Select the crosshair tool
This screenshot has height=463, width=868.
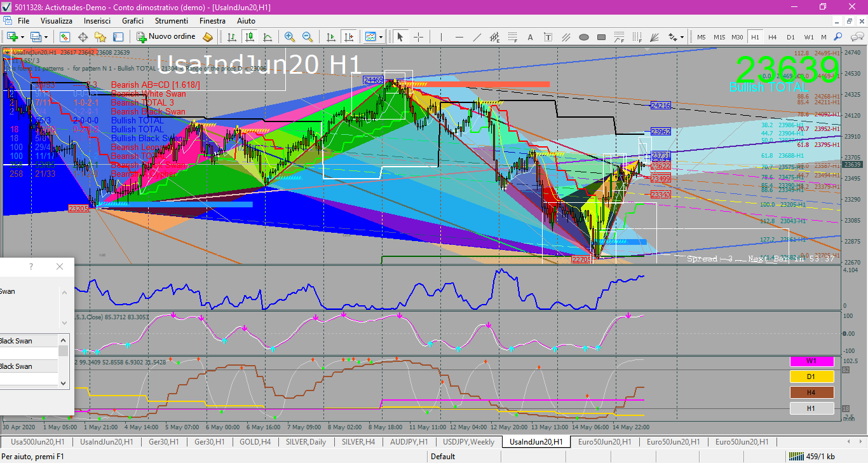[x=418, y=37]
